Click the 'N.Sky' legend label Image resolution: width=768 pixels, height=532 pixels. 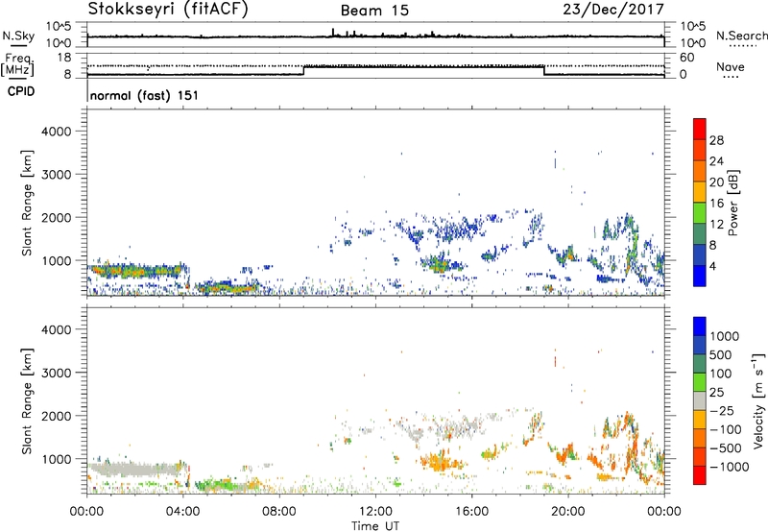pyautogui.click(x=18, y=36)
